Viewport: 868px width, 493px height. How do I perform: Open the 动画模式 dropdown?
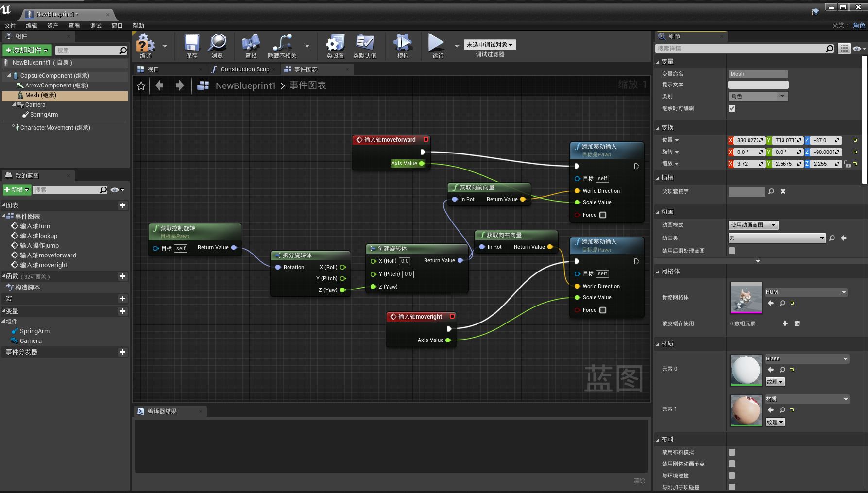click(753, 225)
